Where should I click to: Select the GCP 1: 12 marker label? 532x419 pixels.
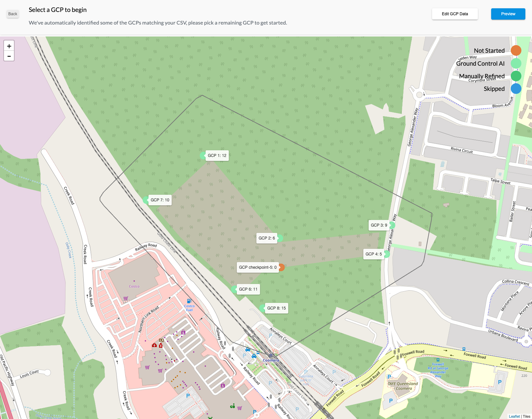pos(217,156)
